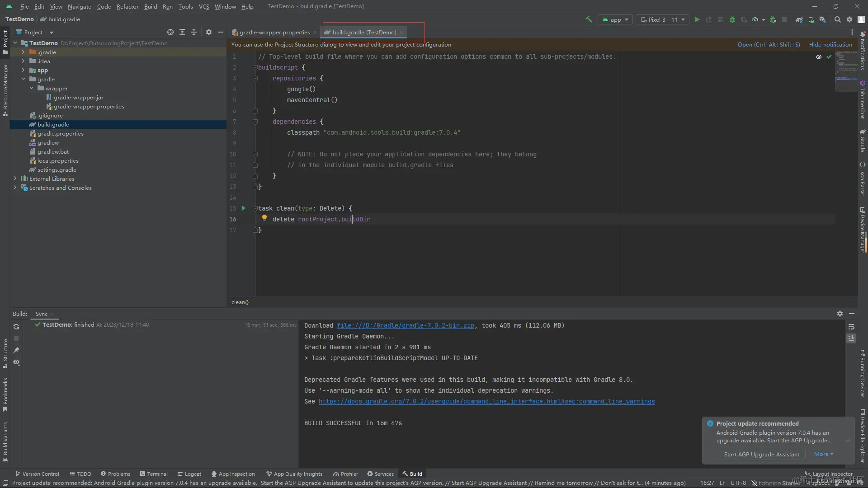The width and height of the screenshot is (868, 488).
Task: Collapse the TestDemo root folder
Action: [x=15, y=43]
